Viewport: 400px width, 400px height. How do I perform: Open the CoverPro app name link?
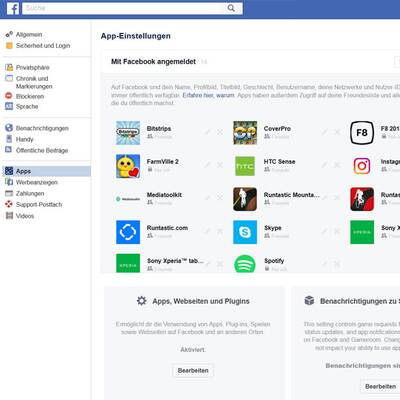click(x=277, y=128)
